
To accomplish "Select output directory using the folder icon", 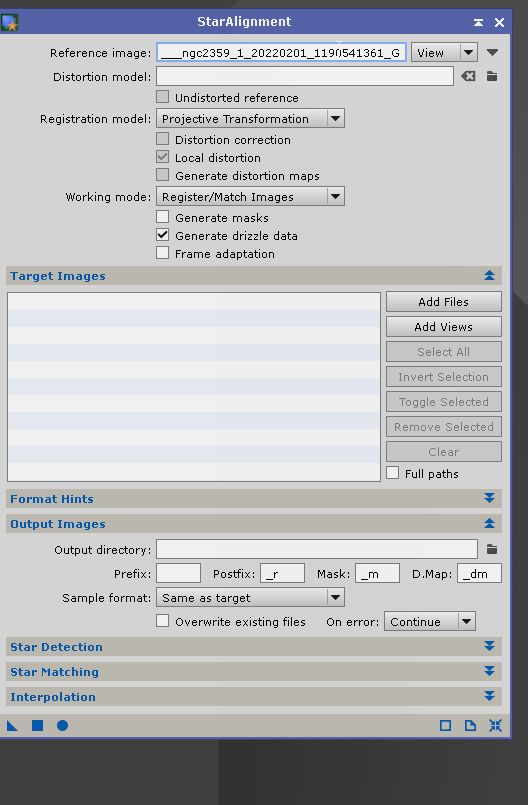I will pyautogui.click(x=492, y=549).
